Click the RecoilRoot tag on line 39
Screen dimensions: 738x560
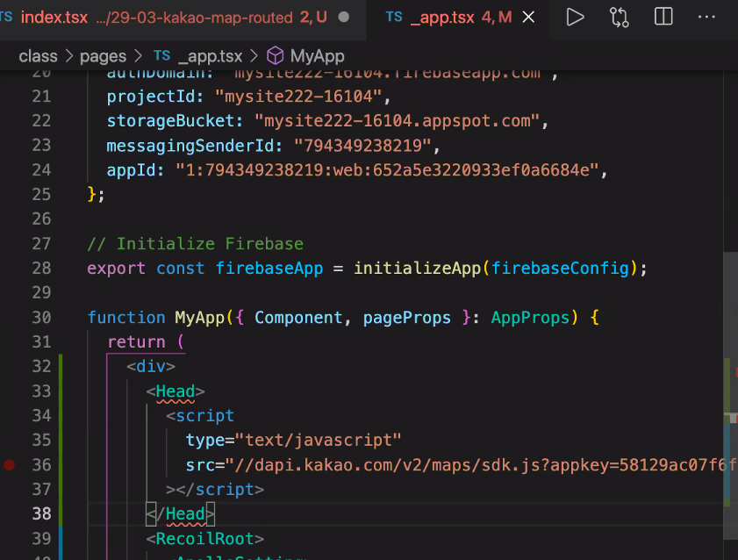click(205, 538)
